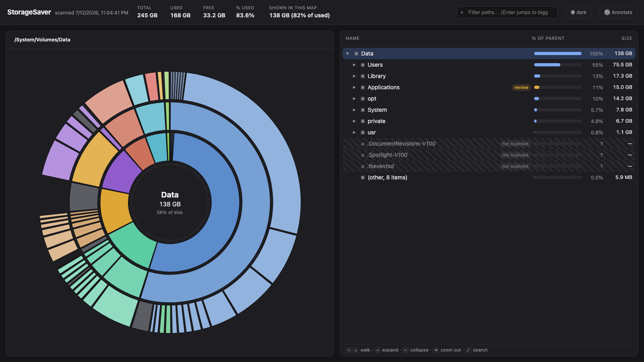Expand the Users folder

point(354,65)
